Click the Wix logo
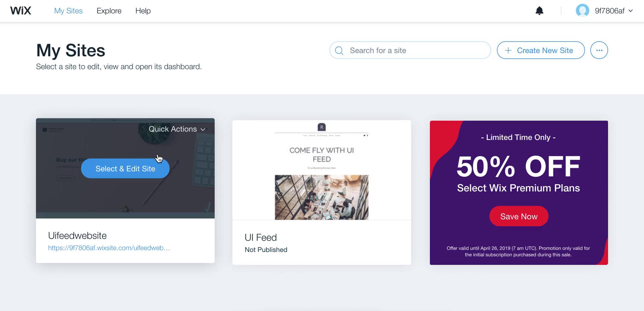This screenshot has width=644, height=311. 20,11
